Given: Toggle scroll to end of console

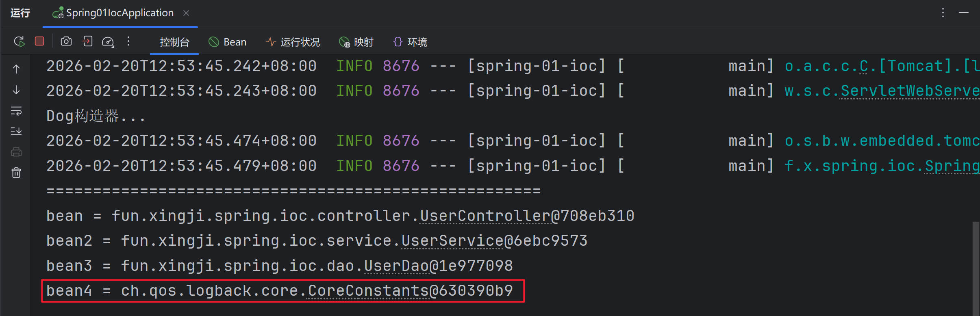Looking at the screenshot, I should 16,131.
